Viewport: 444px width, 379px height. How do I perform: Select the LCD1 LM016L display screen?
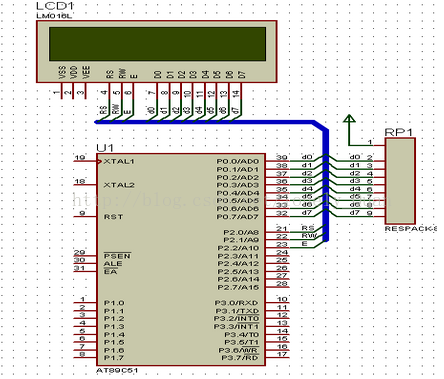click(x=157, y=51)
